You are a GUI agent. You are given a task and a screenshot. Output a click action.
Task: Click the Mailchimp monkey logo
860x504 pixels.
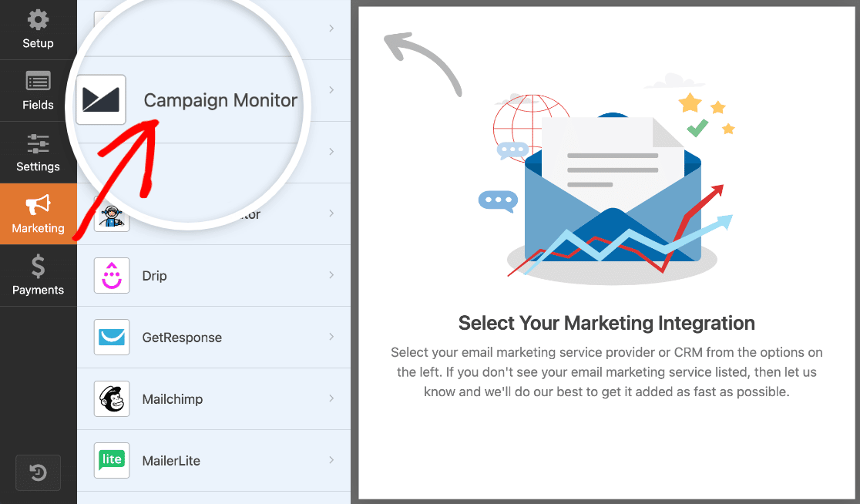(x=112, y=398)
